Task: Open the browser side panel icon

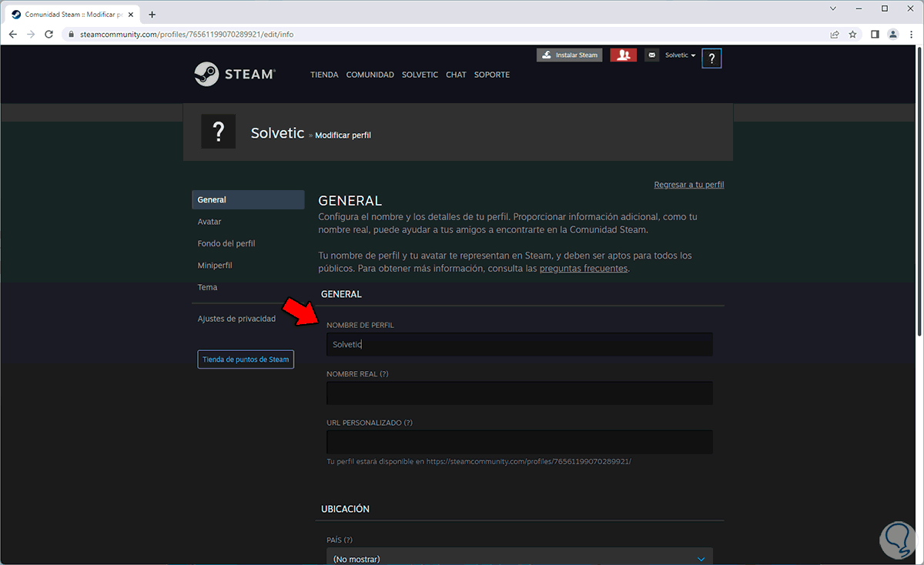Action: (875, 35)
